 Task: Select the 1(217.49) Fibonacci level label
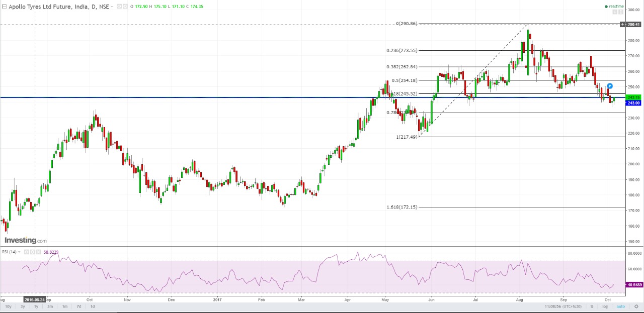click(x=407, y=137)
